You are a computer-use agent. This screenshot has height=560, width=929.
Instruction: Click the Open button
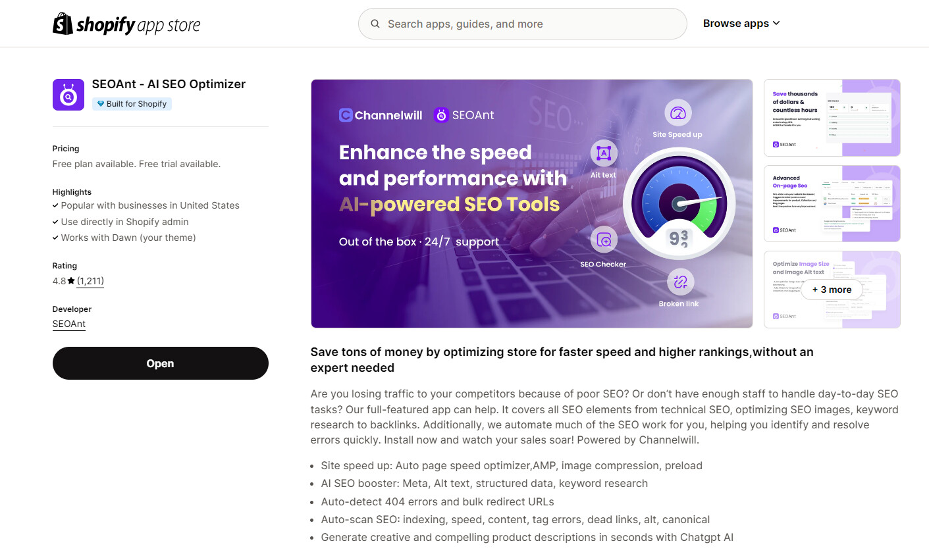(161, 363)
